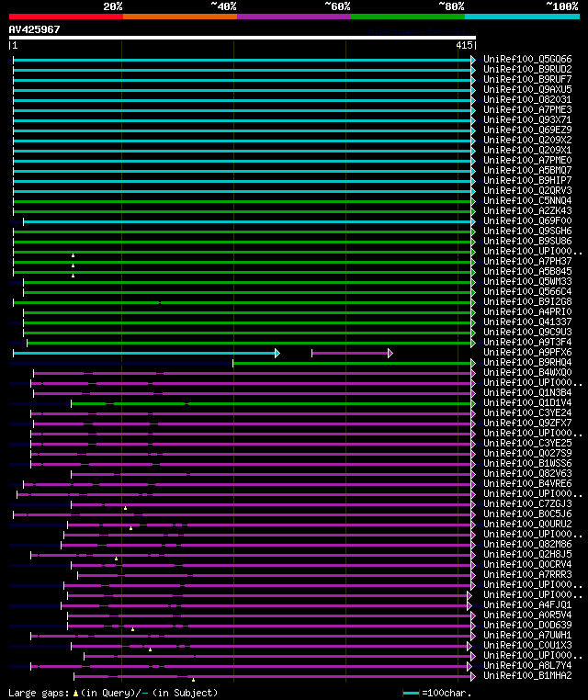Click the green ~80% identity legend bar
This screenshot has height=700, width=588.
[x=408, y=17]
